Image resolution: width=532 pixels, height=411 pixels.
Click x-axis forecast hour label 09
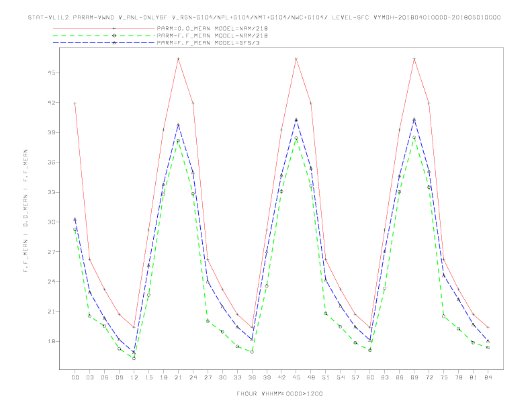(x=120, y=377)
